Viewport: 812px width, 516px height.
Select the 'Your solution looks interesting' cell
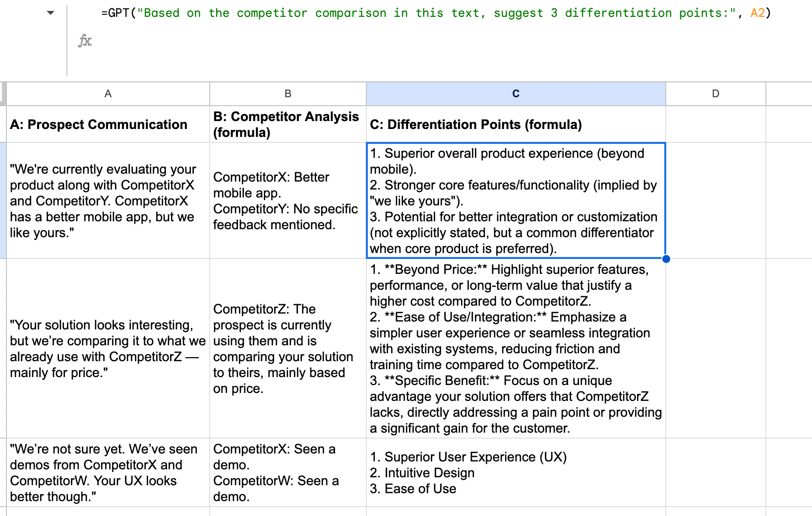tap(108, 349)
